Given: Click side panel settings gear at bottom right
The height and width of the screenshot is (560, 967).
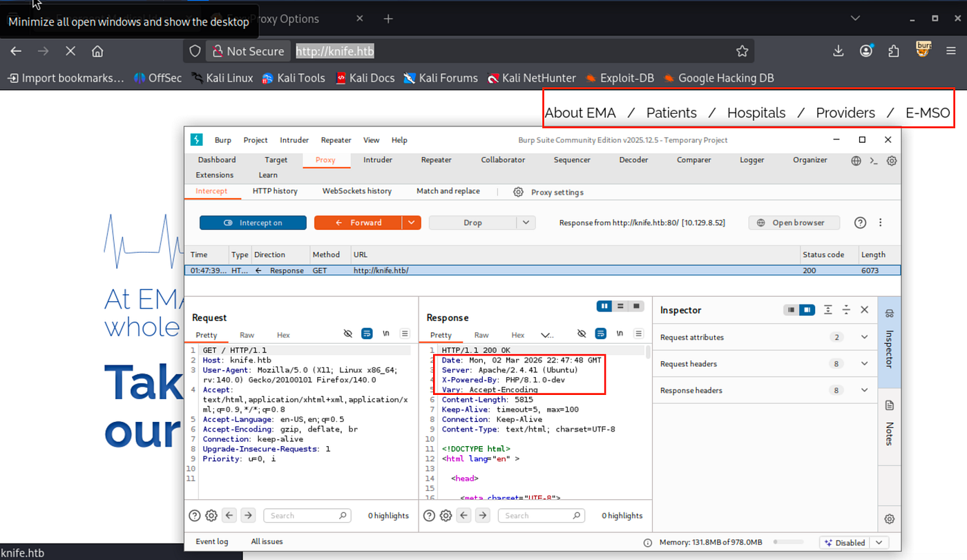Looking at the screenshot, I should [x=890, y=519].
